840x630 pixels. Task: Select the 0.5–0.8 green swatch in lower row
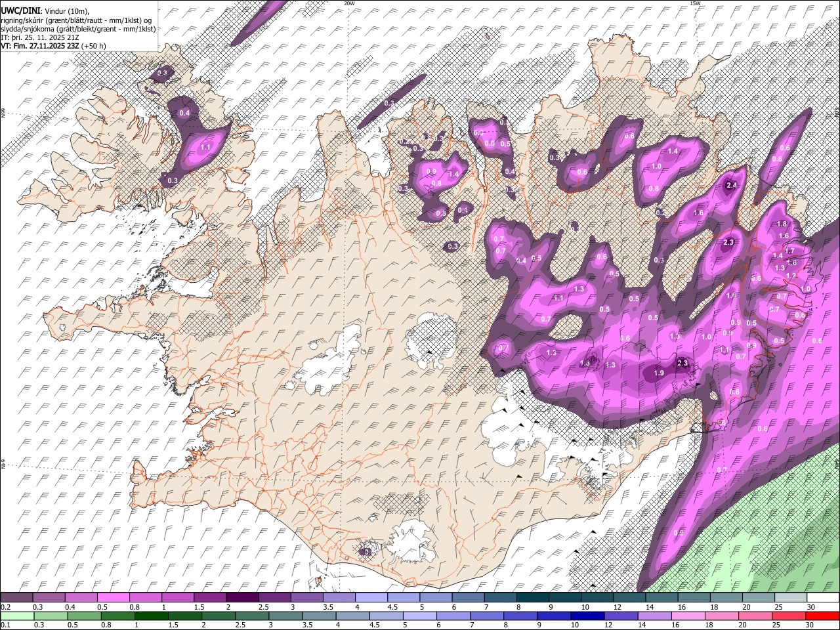point(85,616)
